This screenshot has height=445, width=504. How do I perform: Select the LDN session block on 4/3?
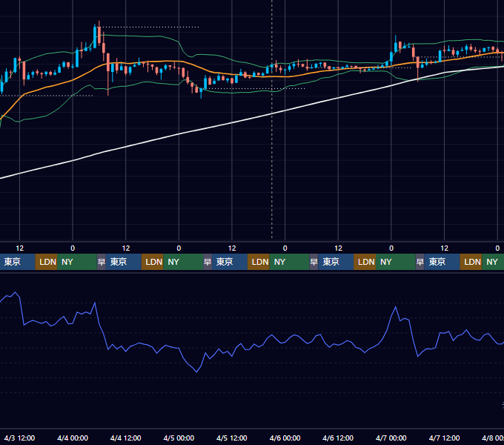point(46,262)
